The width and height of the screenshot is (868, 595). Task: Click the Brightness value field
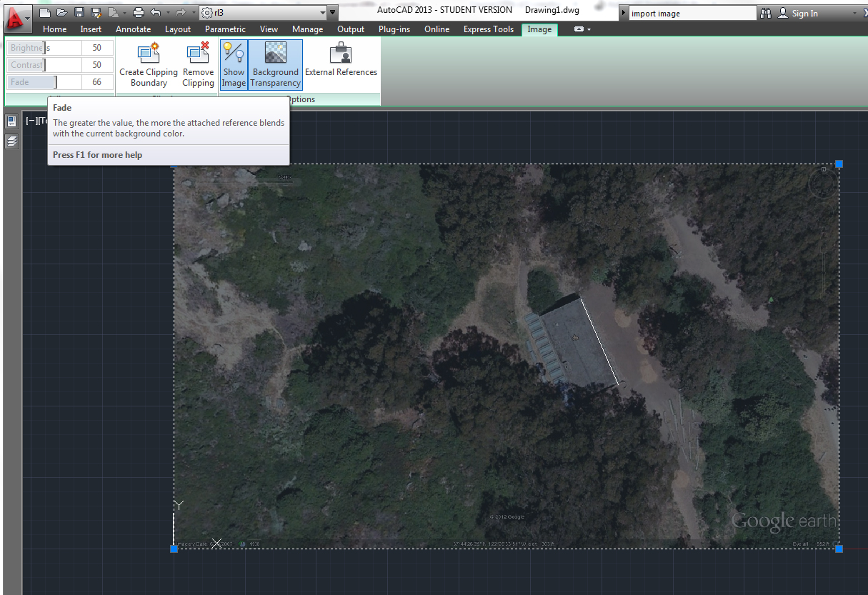pyautogui.click(x=97, y=48)
